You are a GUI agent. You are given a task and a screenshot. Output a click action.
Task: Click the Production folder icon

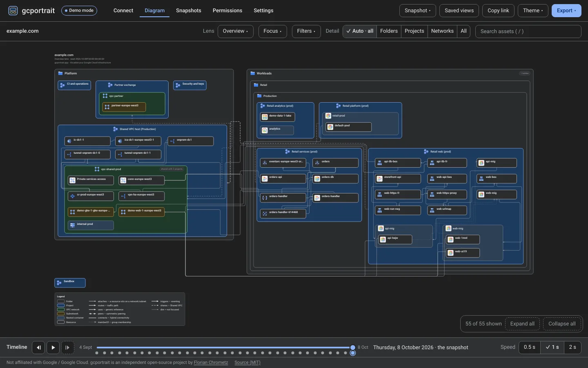click(x=259, y=96)
